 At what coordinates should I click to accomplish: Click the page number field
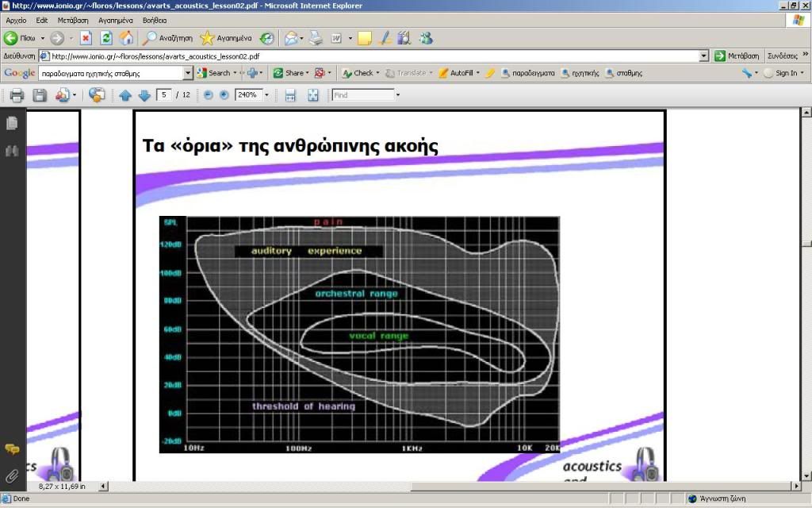[x=164, y=95]
